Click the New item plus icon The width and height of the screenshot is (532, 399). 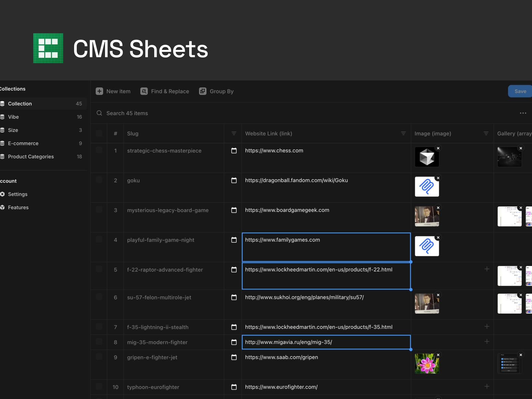pyautogui.click(x=99, y=91)
